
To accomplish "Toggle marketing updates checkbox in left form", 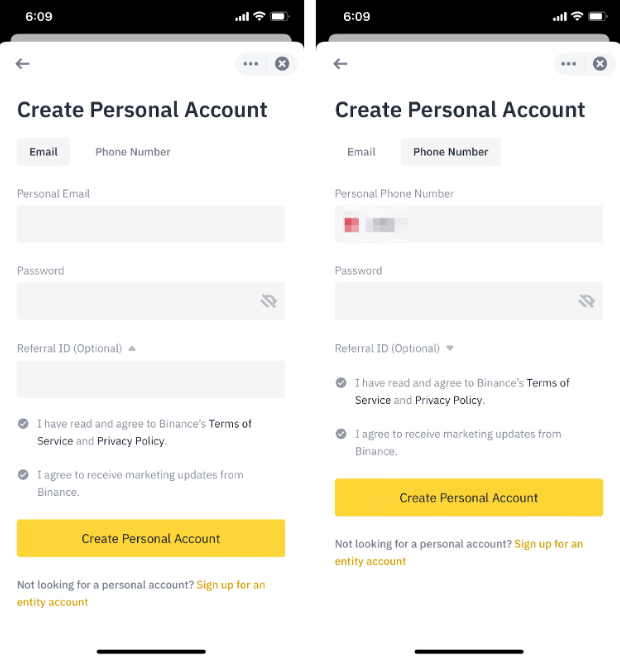I will [23, 475].
